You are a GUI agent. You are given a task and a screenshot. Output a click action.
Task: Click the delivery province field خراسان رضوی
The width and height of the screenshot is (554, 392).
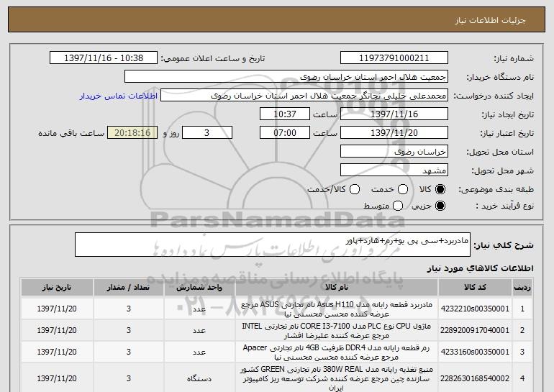[x=394, y=152]
